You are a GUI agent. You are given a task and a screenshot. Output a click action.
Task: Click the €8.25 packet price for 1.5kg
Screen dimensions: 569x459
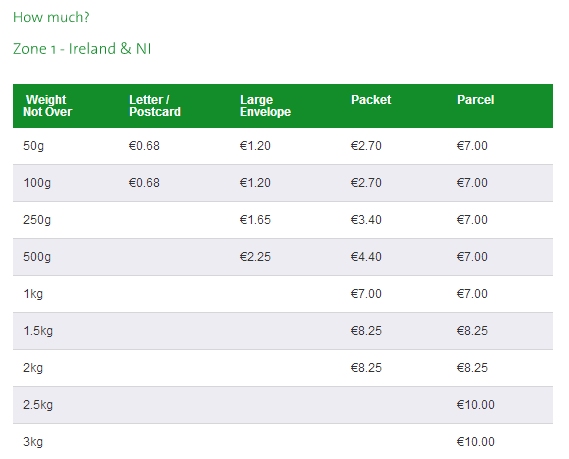point(366,331)
